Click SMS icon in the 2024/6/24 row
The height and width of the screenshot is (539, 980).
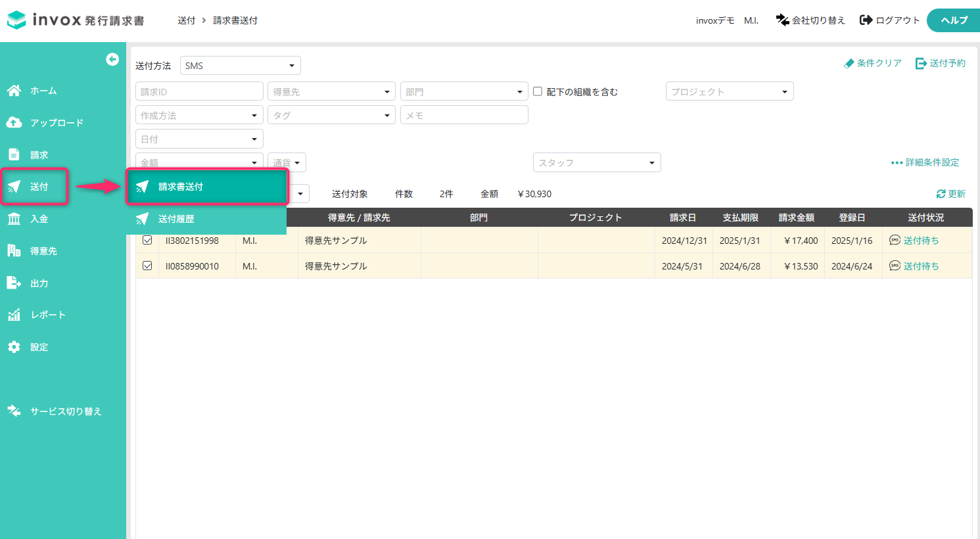[x=895, y=266]
